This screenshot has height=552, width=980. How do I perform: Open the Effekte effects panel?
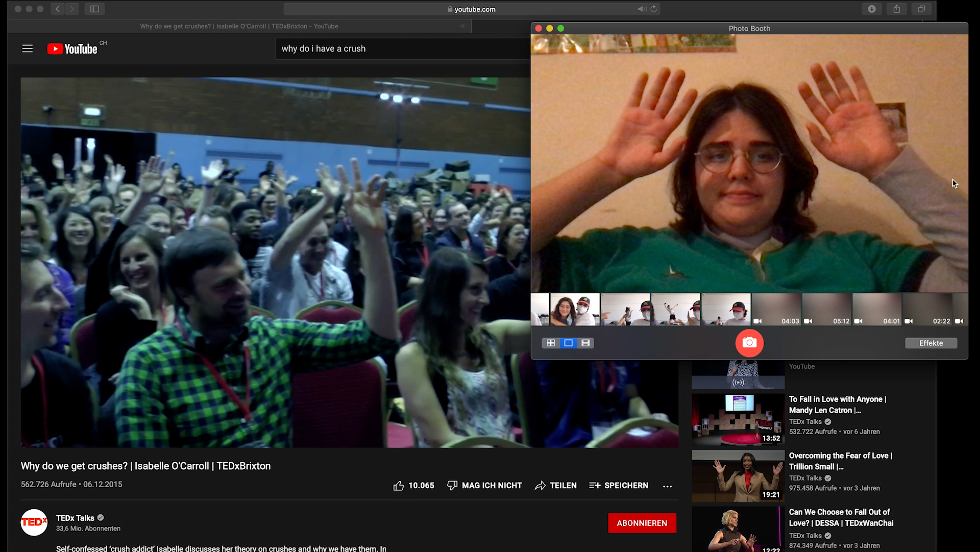(x=931, y=343)
